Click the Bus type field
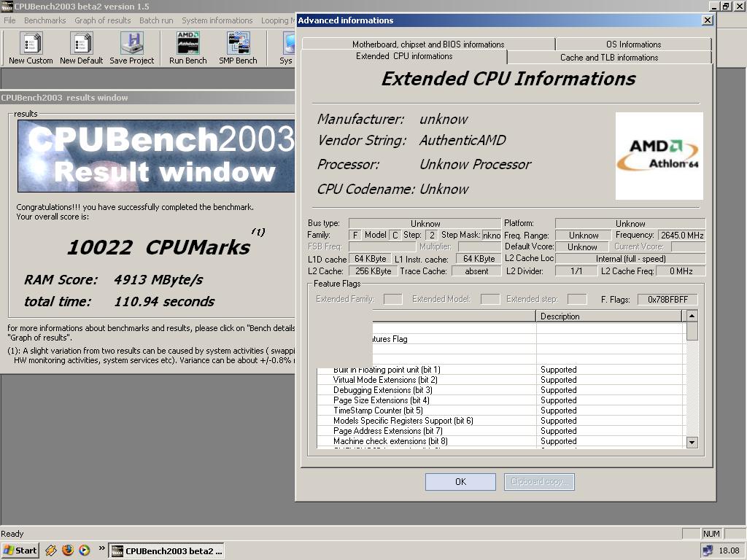Viewport: 747px width, 560px height. click(425, 223)
